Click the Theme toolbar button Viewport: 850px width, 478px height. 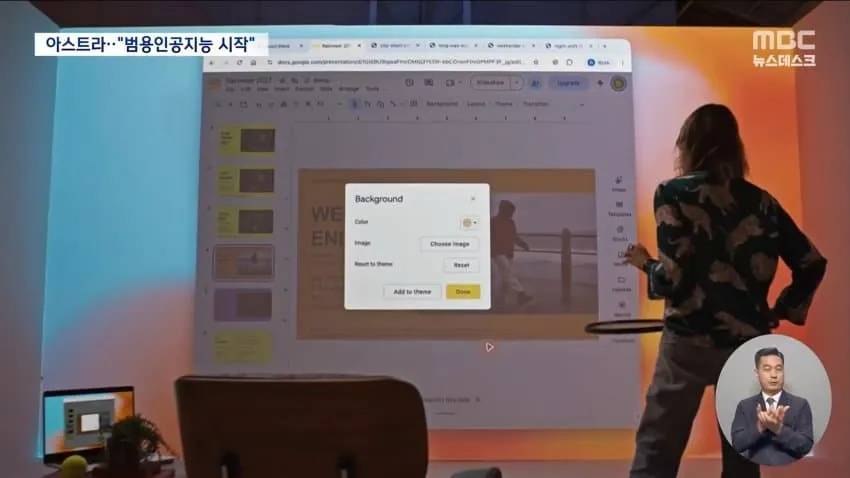pyautogui.click(x=504, y=104)
